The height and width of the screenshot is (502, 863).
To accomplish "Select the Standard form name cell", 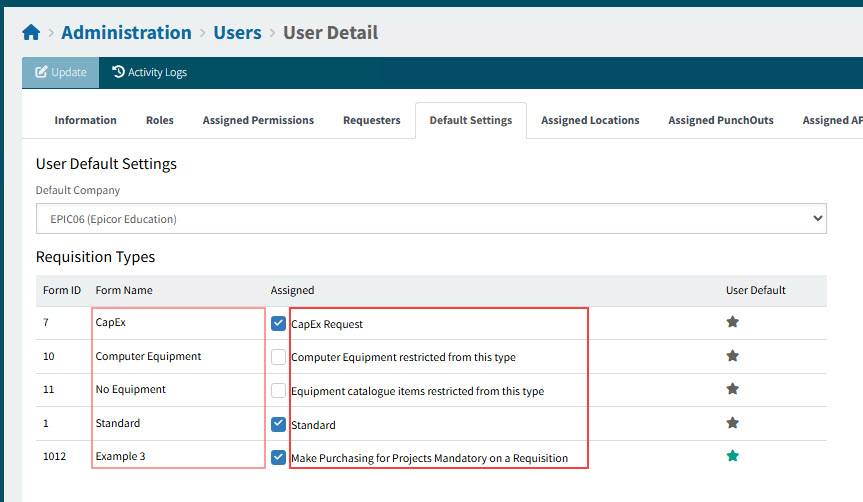I will coord(118,423).
